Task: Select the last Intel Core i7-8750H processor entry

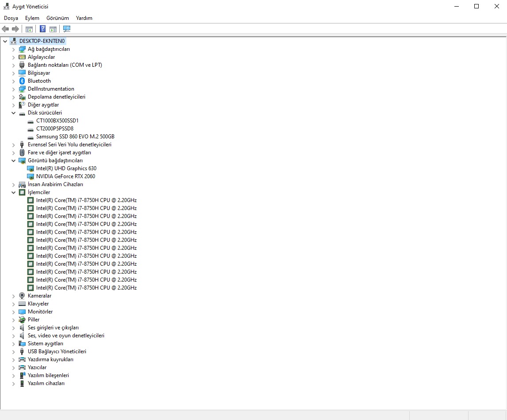Action: pyautogui.click(x=86, y=288)
